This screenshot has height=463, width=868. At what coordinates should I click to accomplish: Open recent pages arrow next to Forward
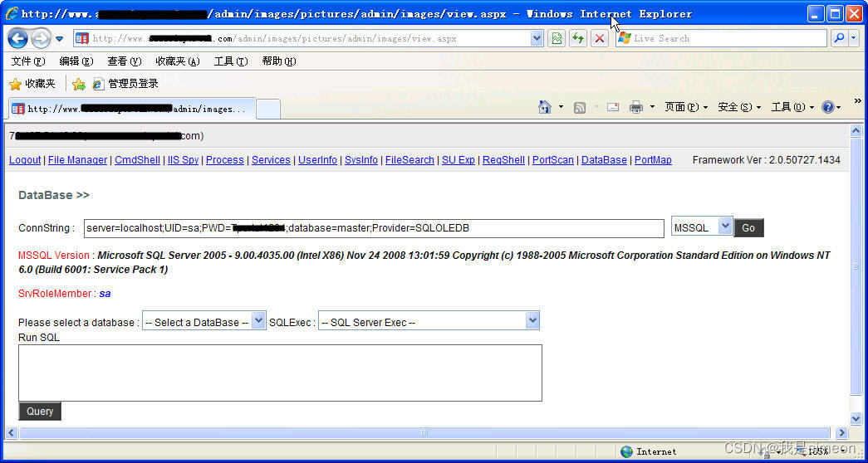tap(60, 39)
